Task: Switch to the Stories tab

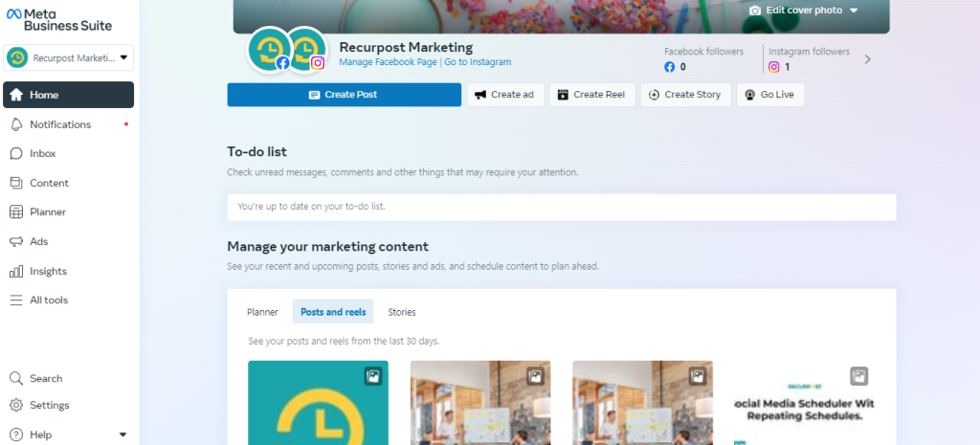Action: [x=402, y=312]
